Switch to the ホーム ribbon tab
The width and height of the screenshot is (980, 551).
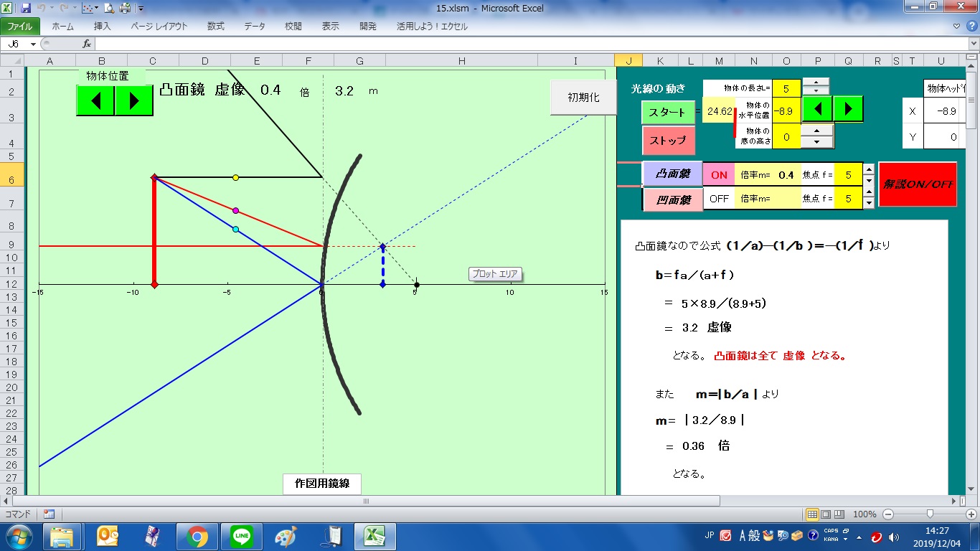pyautogui.click(x=62, y=26)
